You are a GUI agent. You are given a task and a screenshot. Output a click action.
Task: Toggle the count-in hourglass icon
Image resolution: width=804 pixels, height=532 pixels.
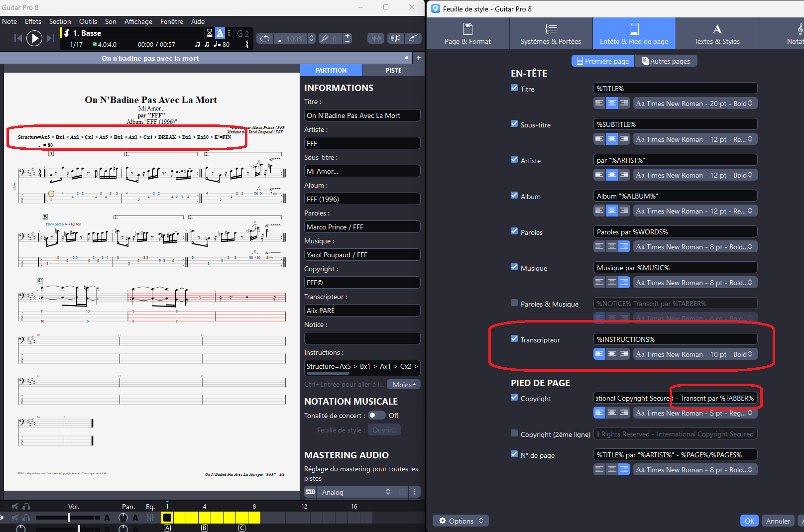click(x=210, y=33)
